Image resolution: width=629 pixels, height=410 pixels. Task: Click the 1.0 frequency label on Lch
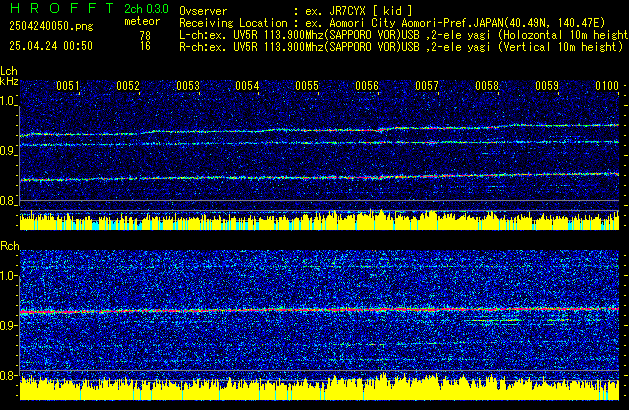[8, 101]
